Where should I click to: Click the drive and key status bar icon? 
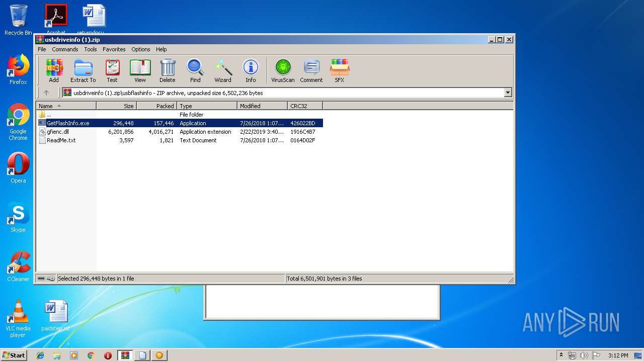[x=46, y=279]
